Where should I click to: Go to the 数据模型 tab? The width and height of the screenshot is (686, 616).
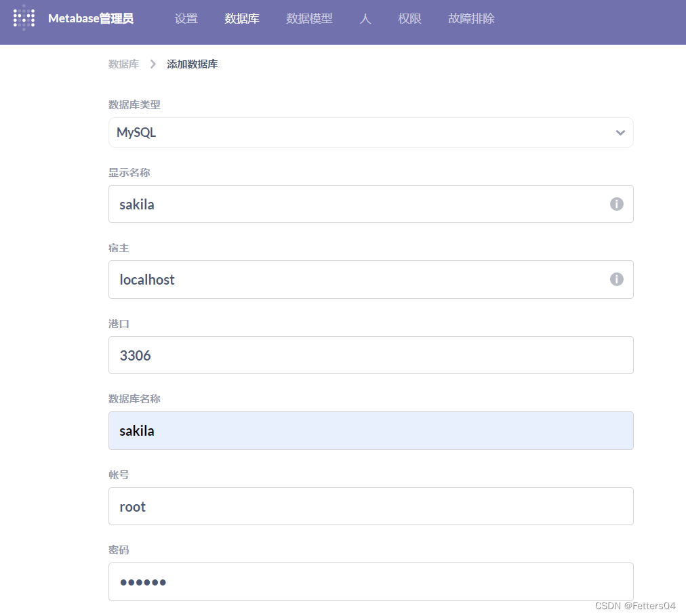(309, 18)
